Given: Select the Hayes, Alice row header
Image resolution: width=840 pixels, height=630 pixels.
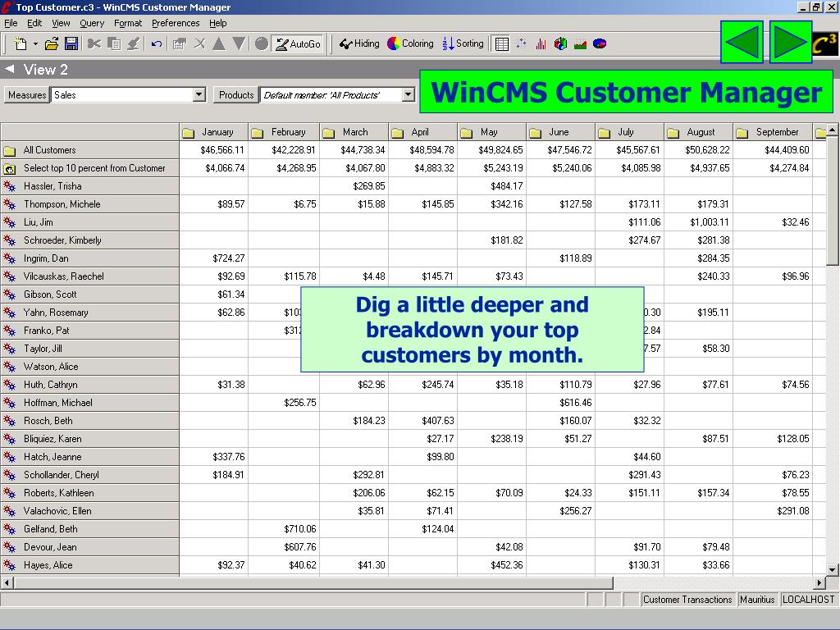Looking at the screenshot, I should (x=89, y=565).
